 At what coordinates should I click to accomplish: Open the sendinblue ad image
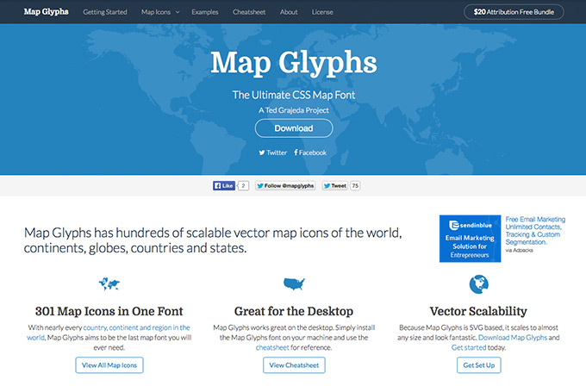471,239
